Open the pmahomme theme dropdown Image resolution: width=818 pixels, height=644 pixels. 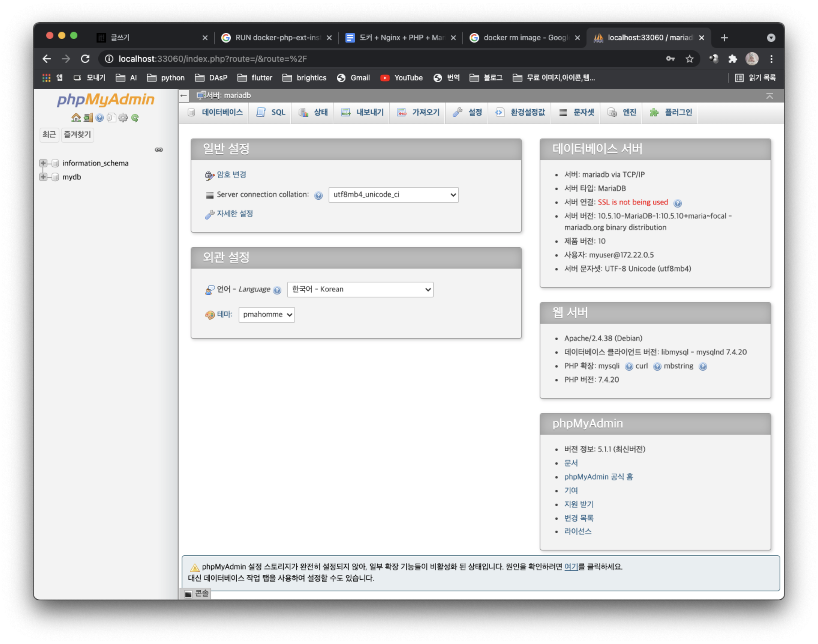(266, 315)
